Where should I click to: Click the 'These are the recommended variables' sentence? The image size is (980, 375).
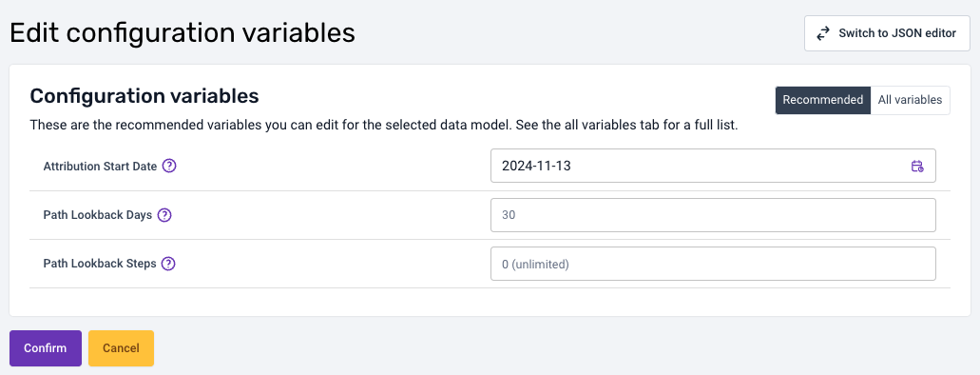tap(271, 126)
